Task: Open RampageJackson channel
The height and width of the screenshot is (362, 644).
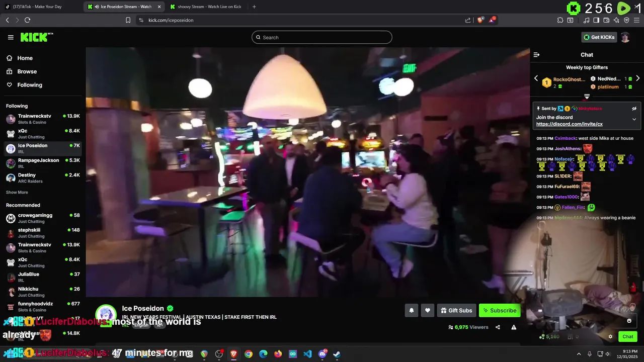Action: 43,163
